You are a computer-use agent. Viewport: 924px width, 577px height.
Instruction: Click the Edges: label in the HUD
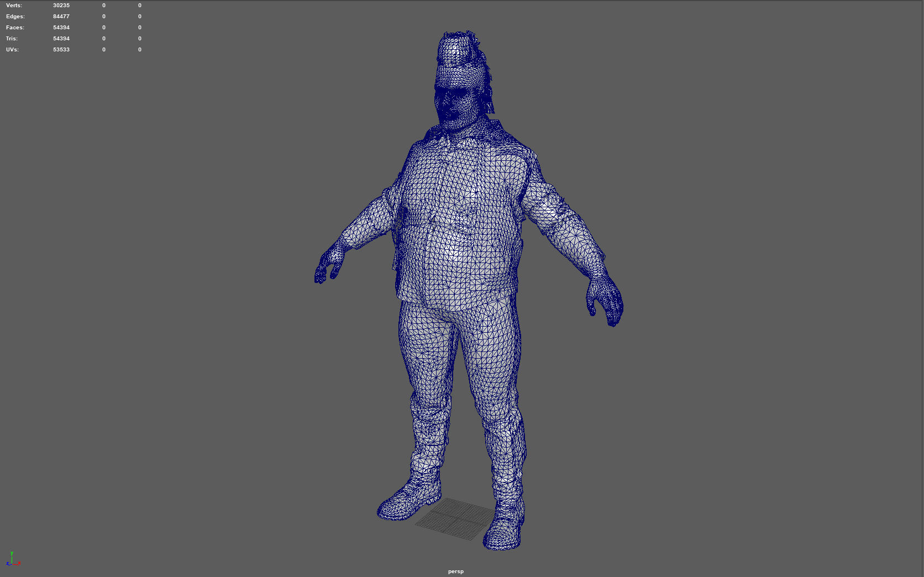point(15,17)
